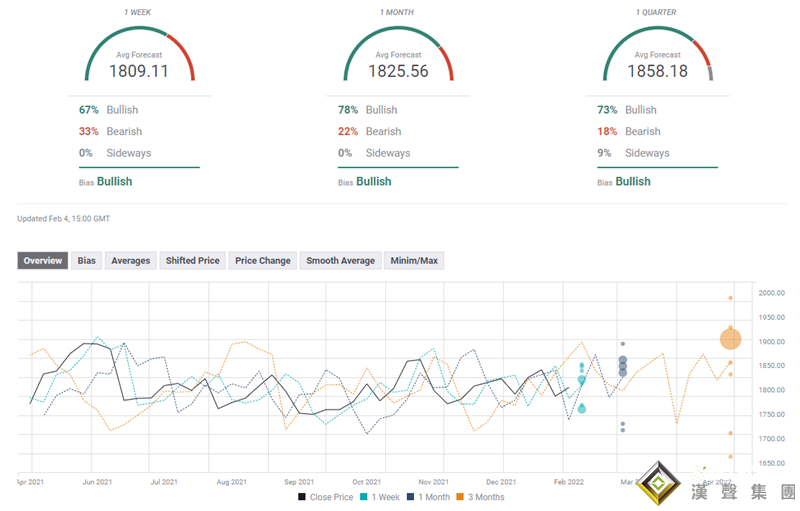Click the large orange 3-month forecast bubble
Screen dimensions: 800x511
[731, 340]
